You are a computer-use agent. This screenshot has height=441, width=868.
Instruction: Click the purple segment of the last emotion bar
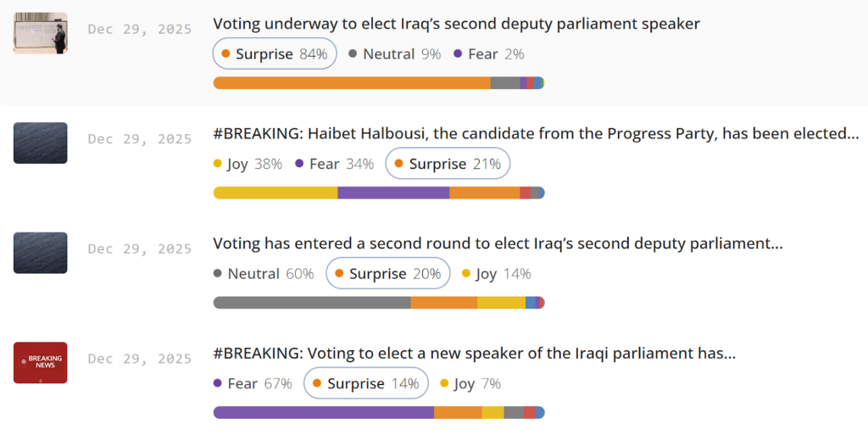(x=324, y=412)
